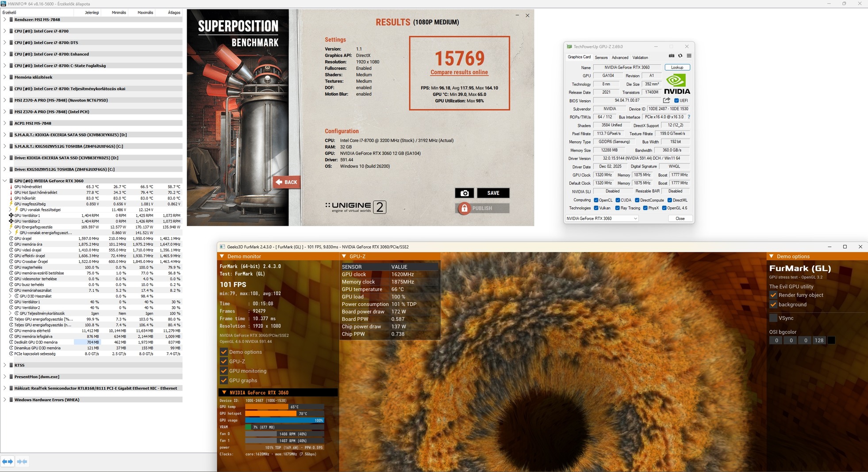Viewport: 868px width, 472px height.
Task: Expand the GPU vonalak feszültségei sub-item
Action: point(10,210)
